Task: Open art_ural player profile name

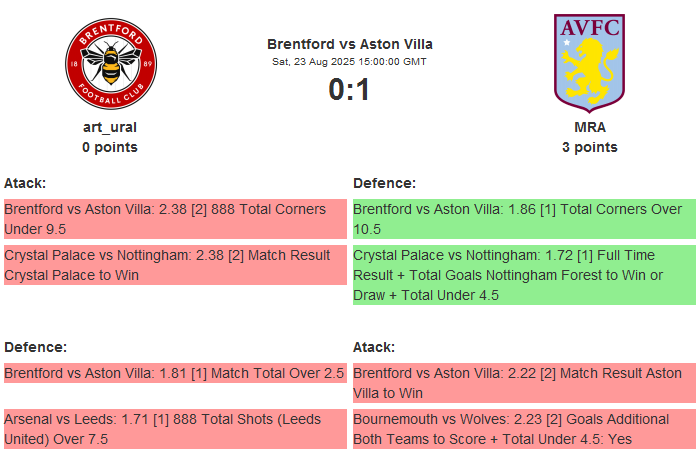Action: point(110,127)
